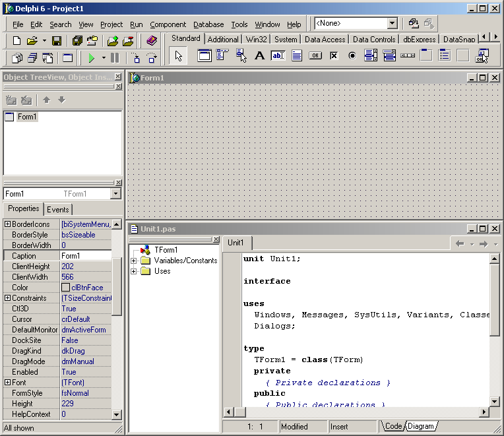Click the Pause button in toolbar
The height and width of the screenshot is (436, 504).
pyautogui.click(x=115, y=58)
